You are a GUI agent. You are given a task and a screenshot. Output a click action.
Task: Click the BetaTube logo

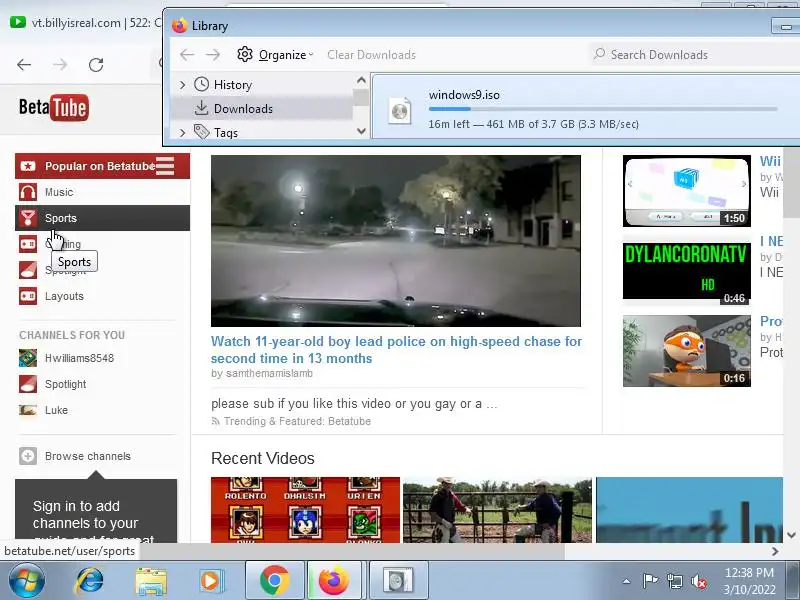(54, 108)
